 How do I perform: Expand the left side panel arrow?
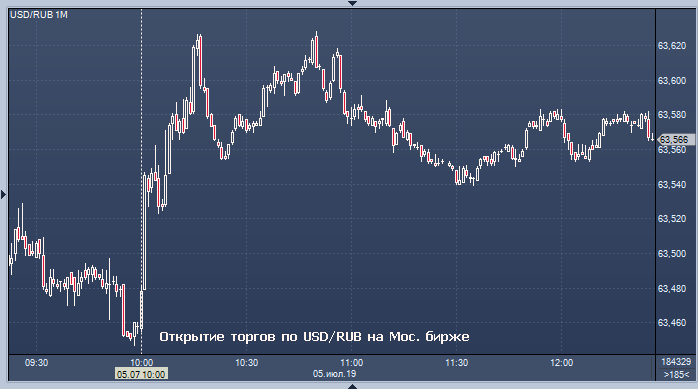[4, 194]
